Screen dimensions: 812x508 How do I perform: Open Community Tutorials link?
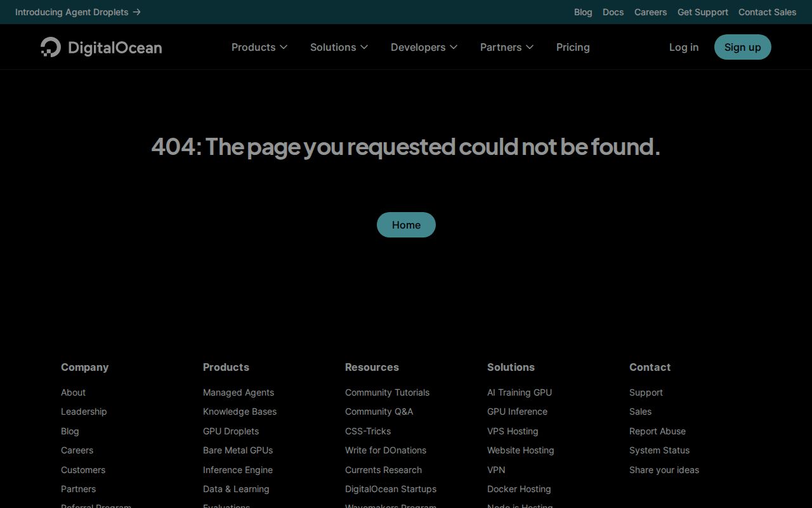pos(387,392)
